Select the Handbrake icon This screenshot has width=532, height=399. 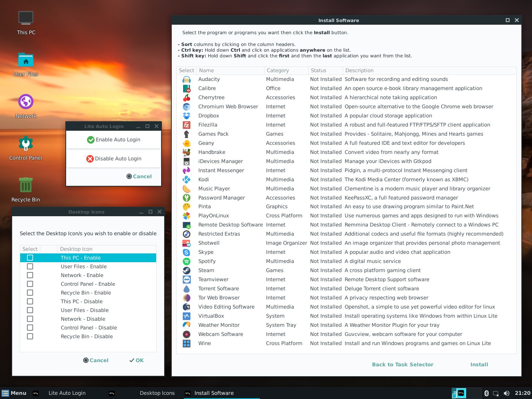pyautogui.click(x=187, y=152)
